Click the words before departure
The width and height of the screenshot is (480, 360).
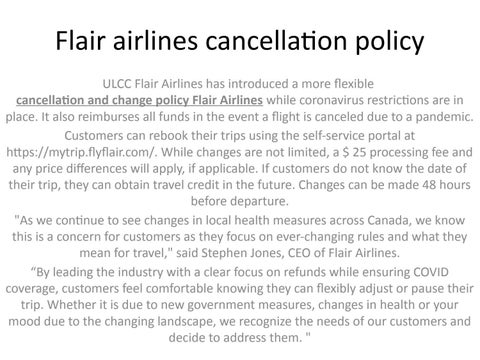tap(240, 201)
